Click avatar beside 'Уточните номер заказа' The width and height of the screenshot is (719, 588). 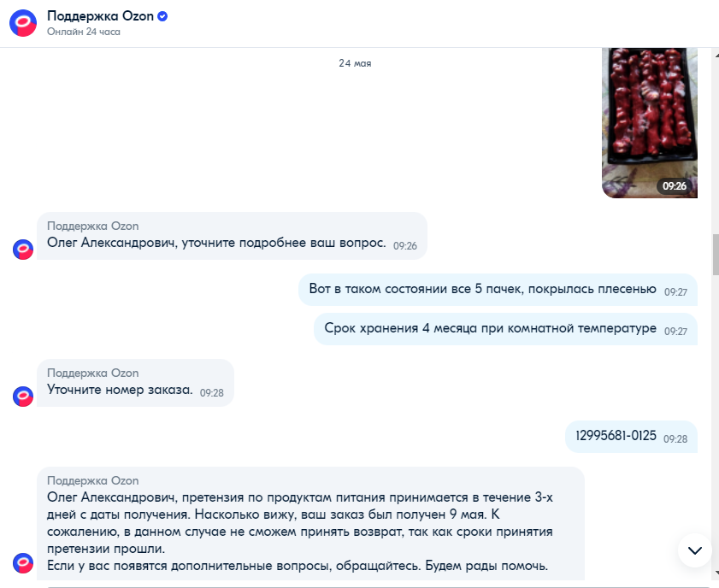23,397
